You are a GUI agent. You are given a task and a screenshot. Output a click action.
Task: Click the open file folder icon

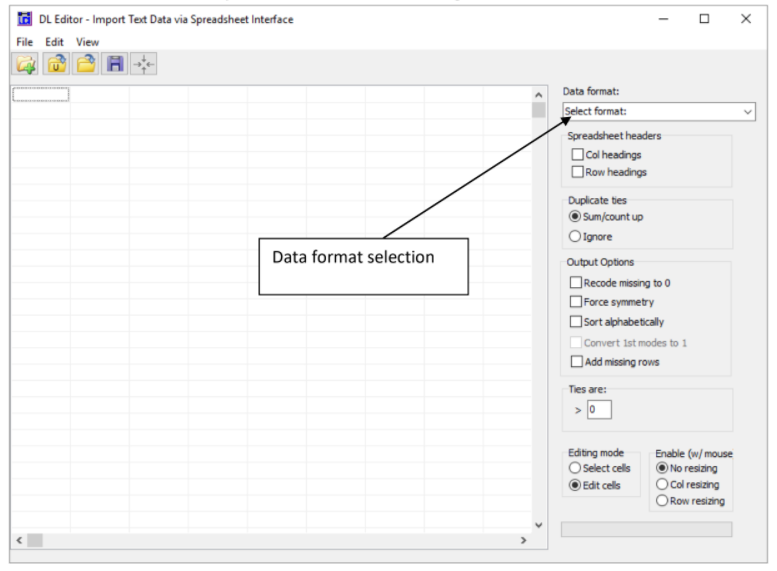85,64
